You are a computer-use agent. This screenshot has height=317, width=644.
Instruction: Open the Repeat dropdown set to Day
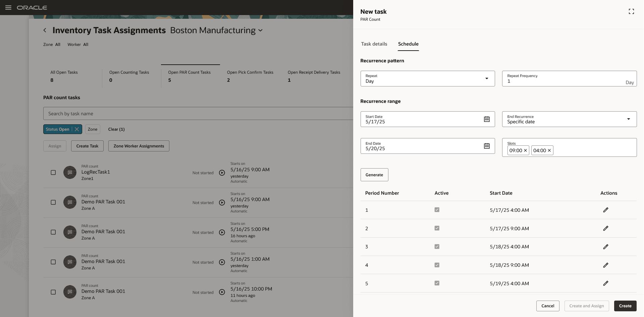(x=427, y=79)
